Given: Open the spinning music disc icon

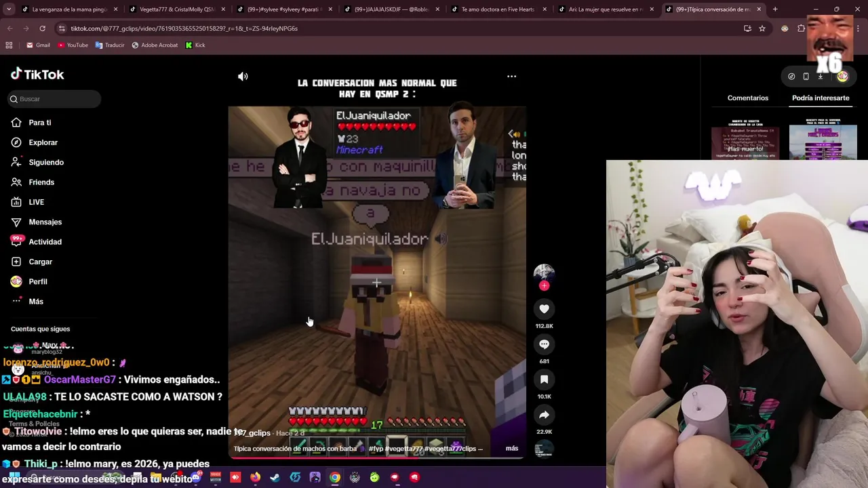Looking at the screenshot, I should coord(544,449).
